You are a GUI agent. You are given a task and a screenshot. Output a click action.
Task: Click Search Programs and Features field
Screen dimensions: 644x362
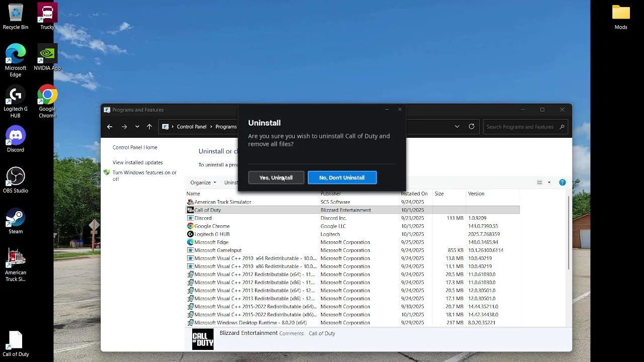(x=525, y=127)
